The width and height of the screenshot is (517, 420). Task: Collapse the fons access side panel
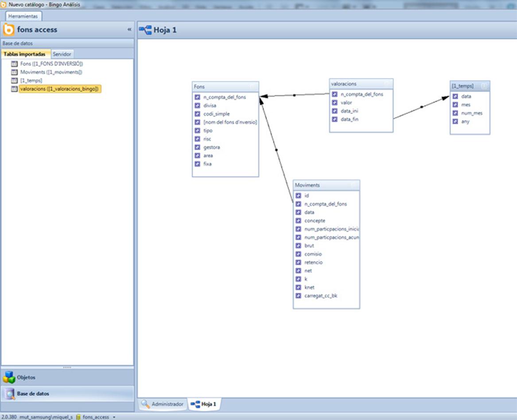pos(129,30)
